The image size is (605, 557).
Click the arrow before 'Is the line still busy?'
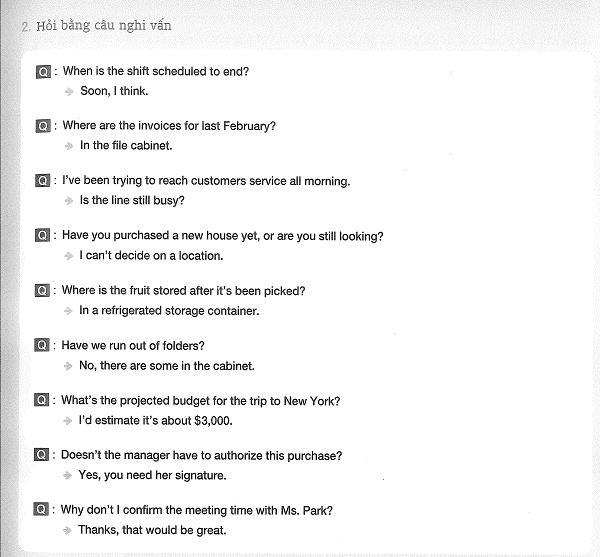pos(69,201)
